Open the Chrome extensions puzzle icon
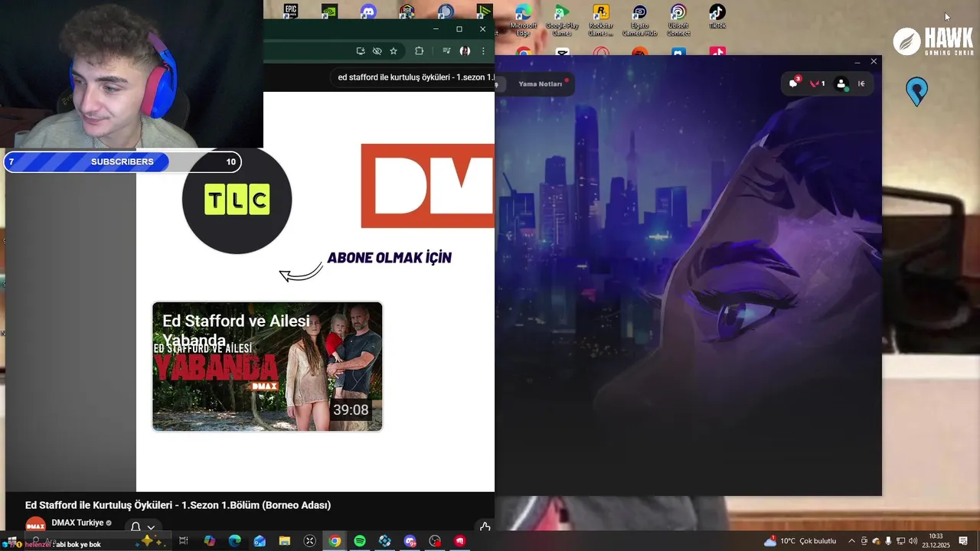Image resolution: width=980 pixels, height=551 pixels. (x=419, y=51)
